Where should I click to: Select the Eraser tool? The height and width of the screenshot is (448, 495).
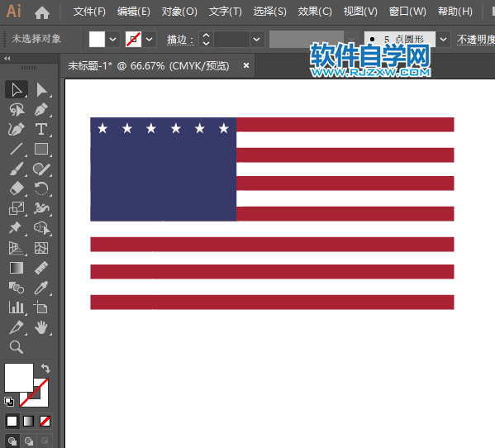(17, 188)
